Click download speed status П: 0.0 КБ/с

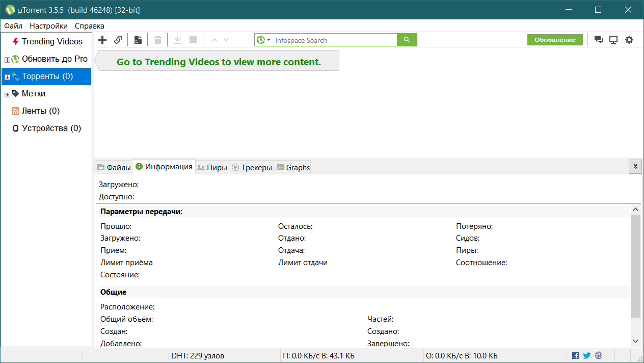[x=319, y=355]
